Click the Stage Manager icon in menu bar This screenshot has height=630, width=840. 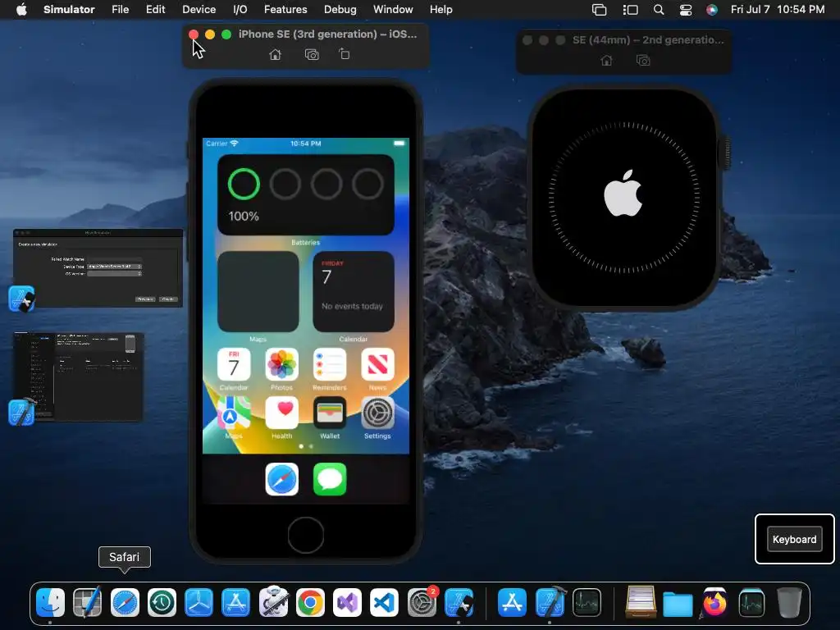pos(631,10)
